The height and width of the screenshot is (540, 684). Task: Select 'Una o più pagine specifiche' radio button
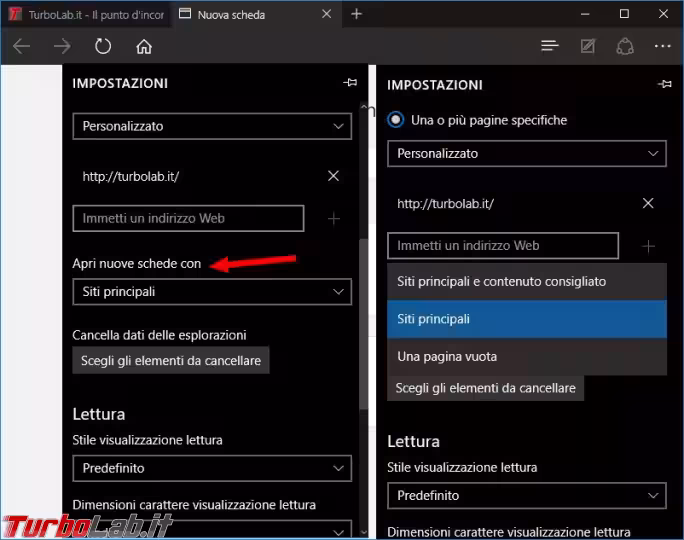pos(396,120)
